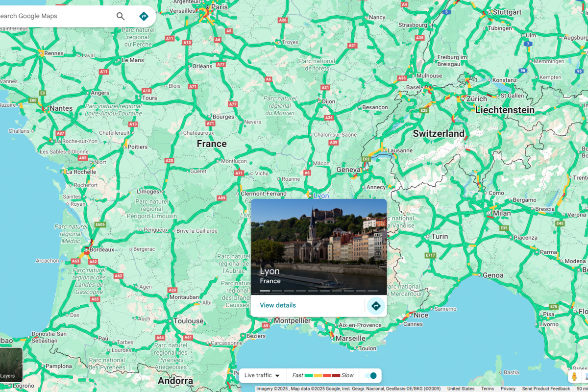Image resolution: width=588 pixels, height=392 pixels.
Task: Click the A89 highway shield near Clermont-Ferrand
Action: tap(221, 198)
